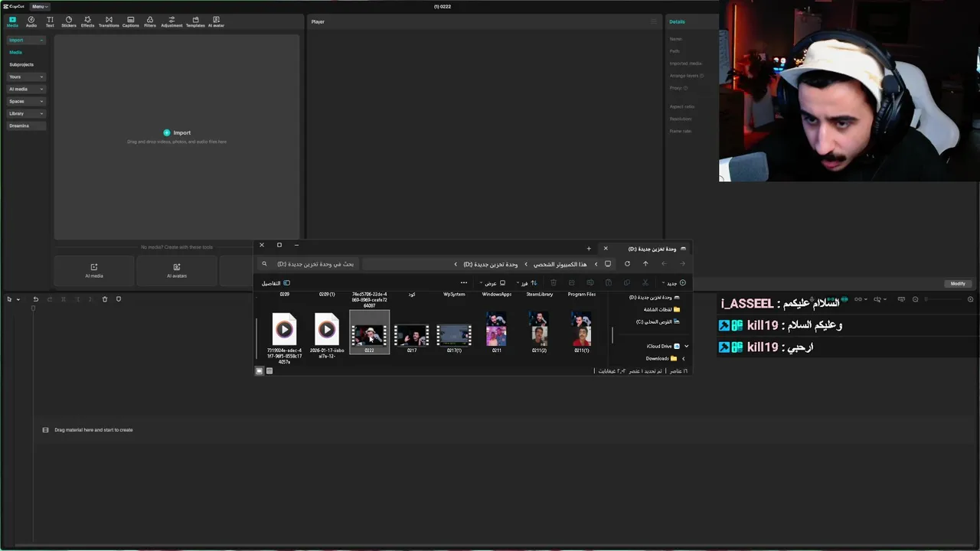The width and height of the screenshot is (980, 551).
Task: Open the Transitions panel
Action: 109,21
